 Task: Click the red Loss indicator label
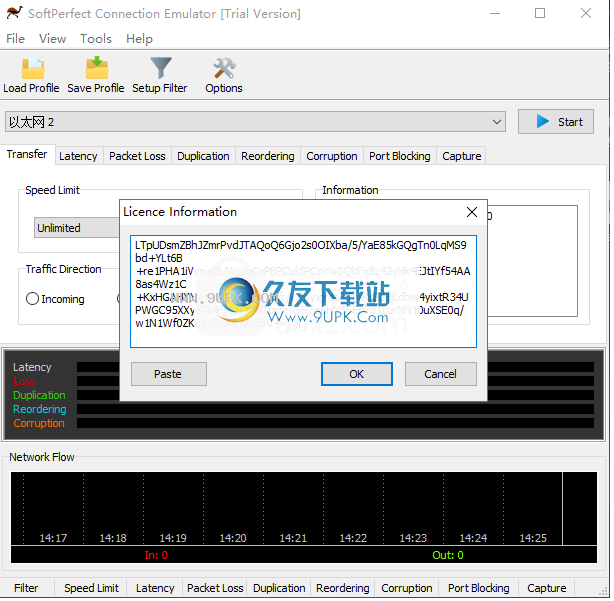tap(24, 382)
